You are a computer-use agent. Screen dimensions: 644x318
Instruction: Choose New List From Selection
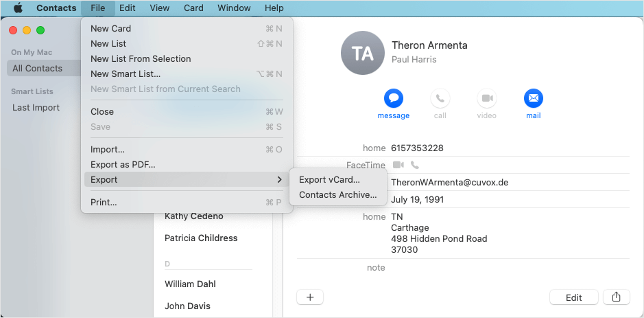(x=187, y=59)
